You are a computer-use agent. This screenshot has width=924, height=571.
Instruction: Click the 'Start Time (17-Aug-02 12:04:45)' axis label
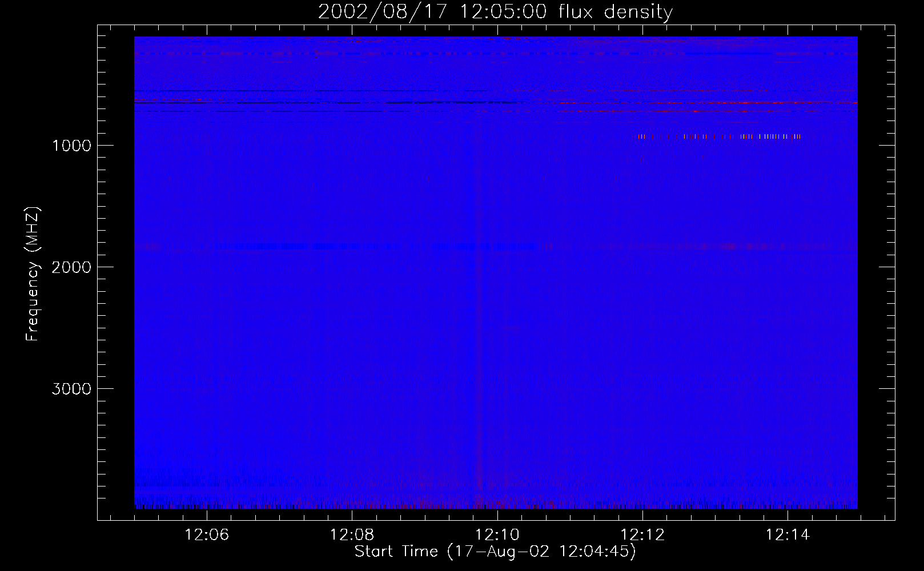point(495,552)
